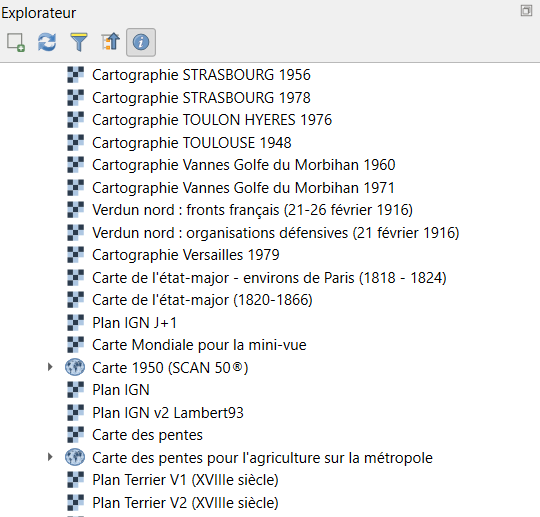Image resolution: width=540 pixels, height=517 pixels.
Task: Choose Verdun nord : fronts français layer
Action: coord(252,210)
